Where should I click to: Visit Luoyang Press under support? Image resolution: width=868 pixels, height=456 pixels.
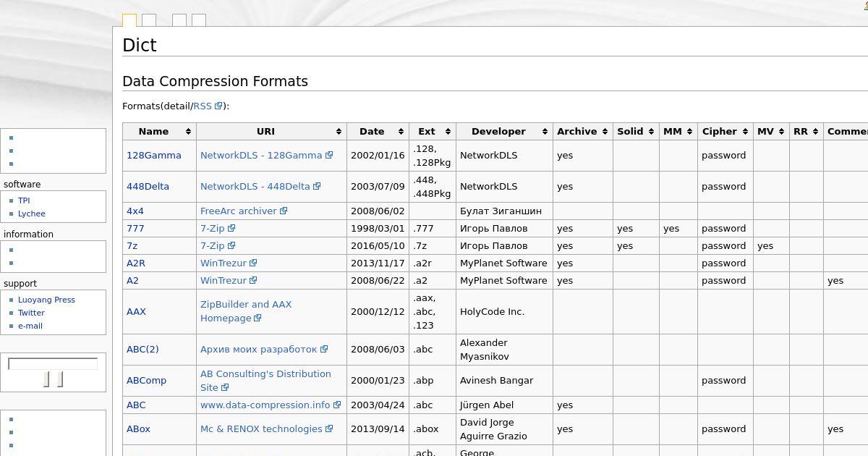tap(46, 300)
